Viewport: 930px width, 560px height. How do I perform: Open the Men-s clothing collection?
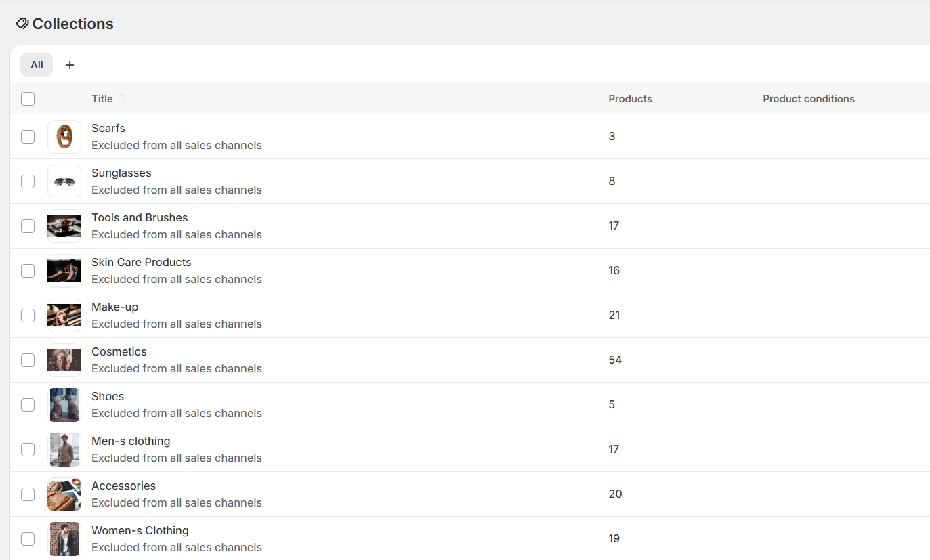[x=131, y=441]
